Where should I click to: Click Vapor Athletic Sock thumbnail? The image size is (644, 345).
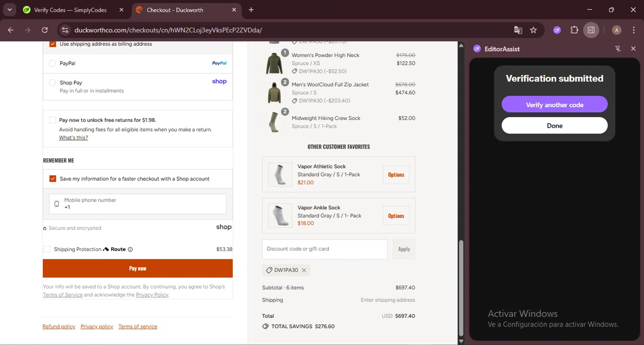click(x=280, y=174)
